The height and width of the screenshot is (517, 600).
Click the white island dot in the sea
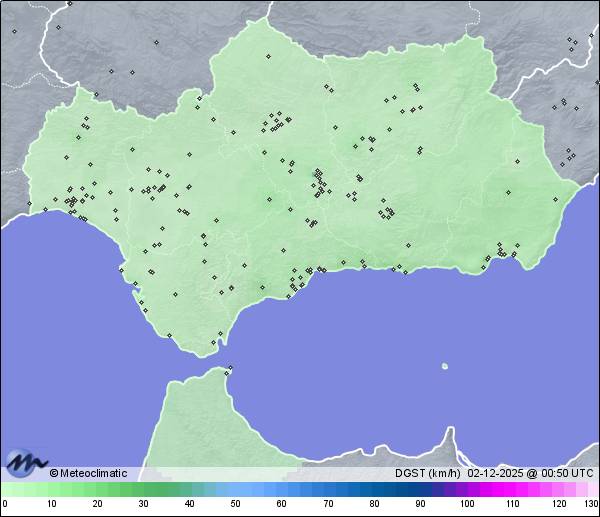[444, 366]
